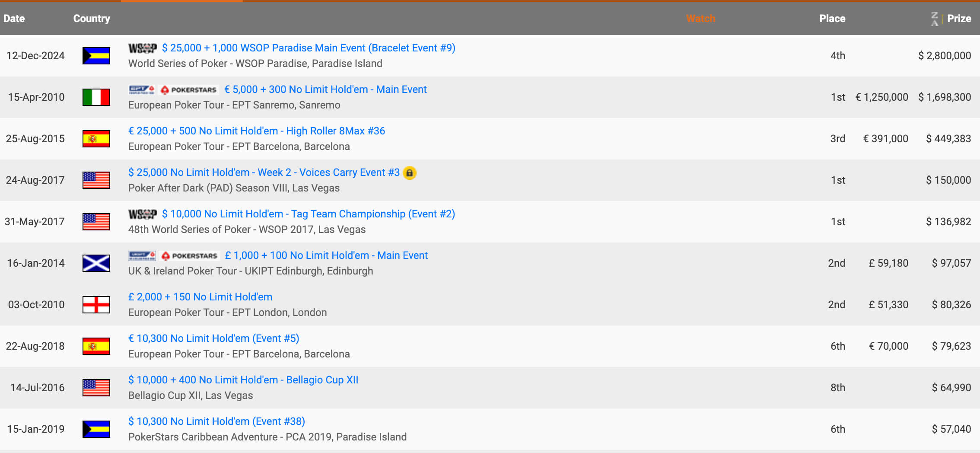The height and width of the screenshot is (453, 980).
Task: Click the Bahamas flag for 12-Dec-2024 row
Action: click(x=96, y=56)
